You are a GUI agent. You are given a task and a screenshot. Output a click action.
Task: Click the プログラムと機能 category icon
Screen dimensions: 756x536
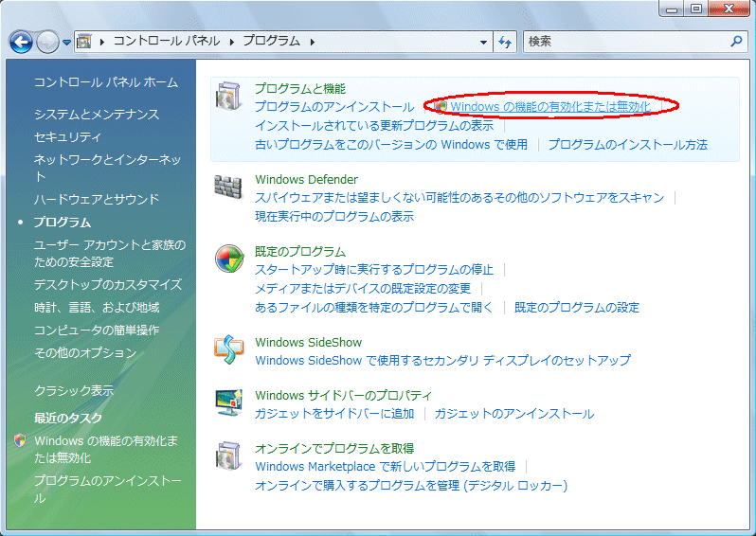pos(228,97)
